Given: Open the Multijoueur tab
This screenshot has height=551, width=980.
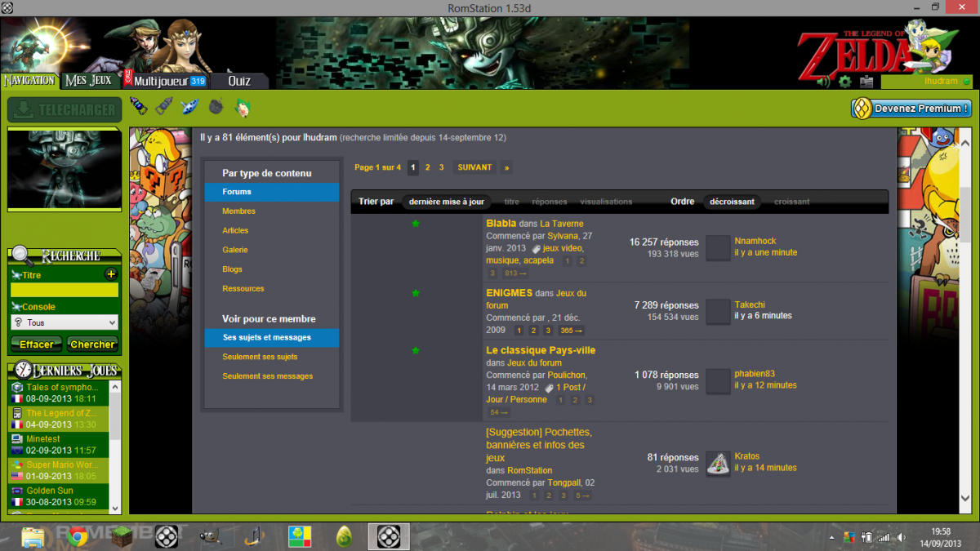Looking at the screenshot, I should click(x=165, y=81).
